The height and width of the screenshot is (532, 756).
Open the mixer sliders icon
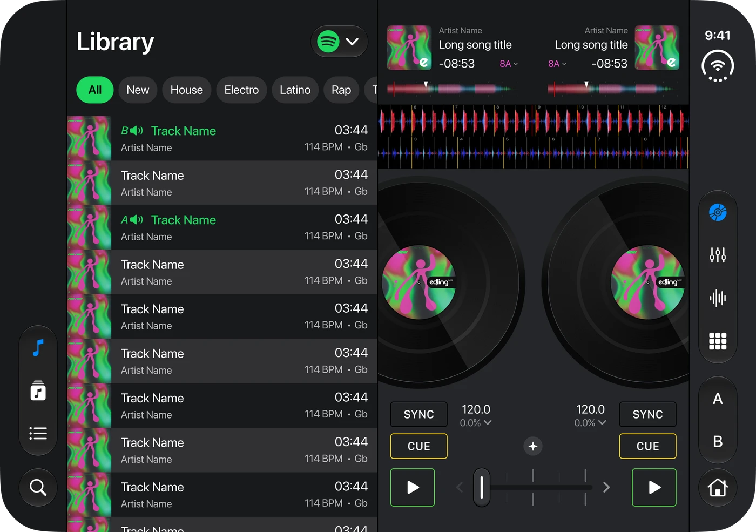pos(718,255)
